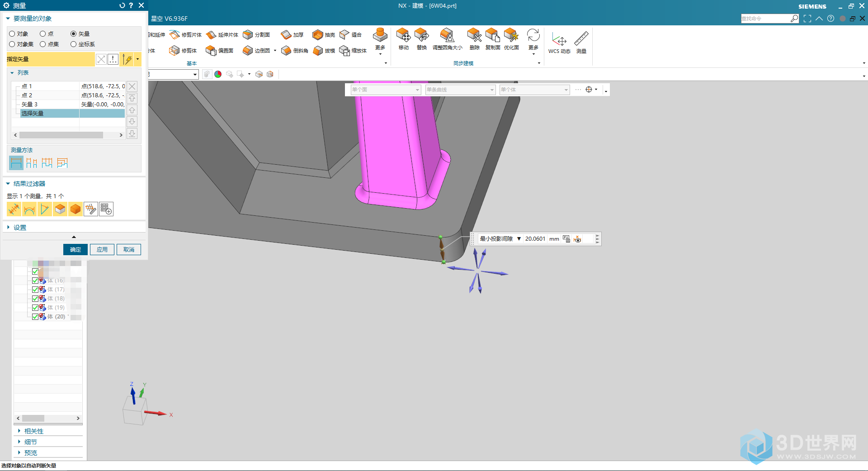Choose the second measurement method icon
Viewport: 868px width, 471px height.
[x=32, y=163]
